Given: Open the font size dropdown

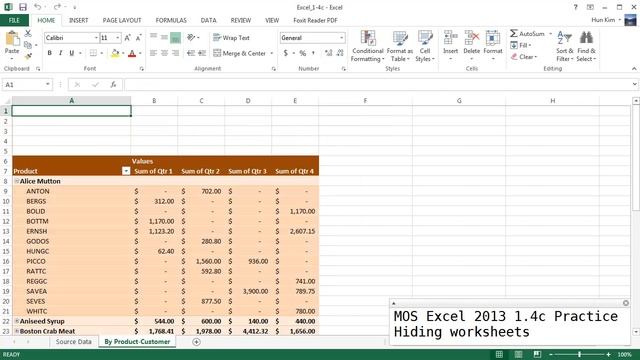Looking at the screenshot, I should [118, 38].
